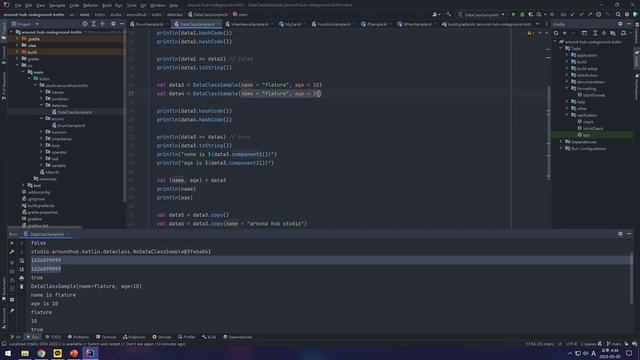Open Problems tool window tab
Screen dimensions: 640x360
pos(78,337)
